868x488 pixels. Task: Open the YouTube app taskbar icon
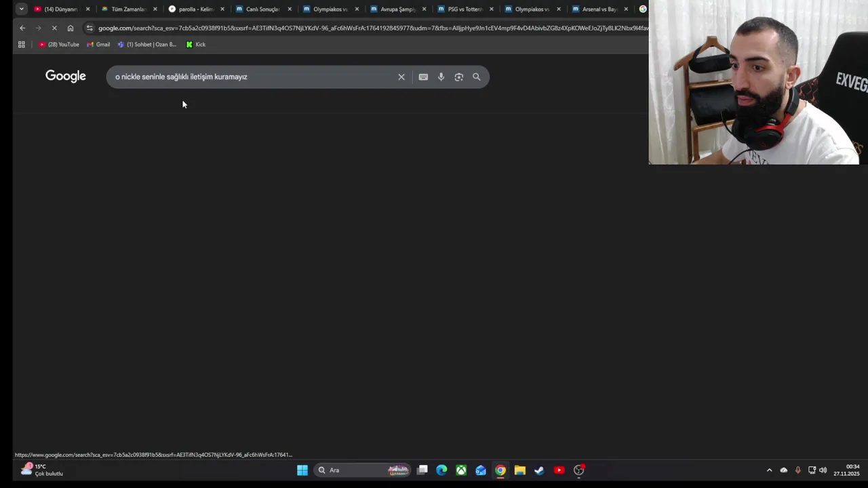point(559,470)
